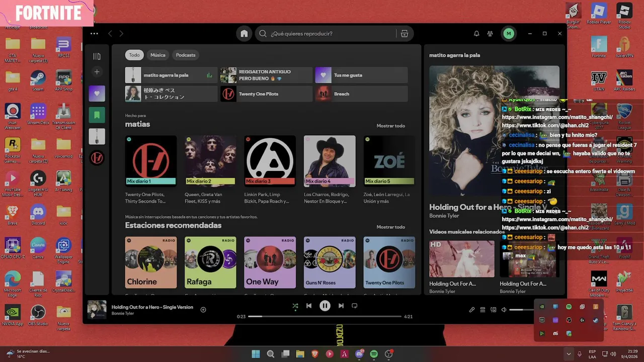Open the Spotify three-dot menu
644x362 pixels.
pos(94,34)
